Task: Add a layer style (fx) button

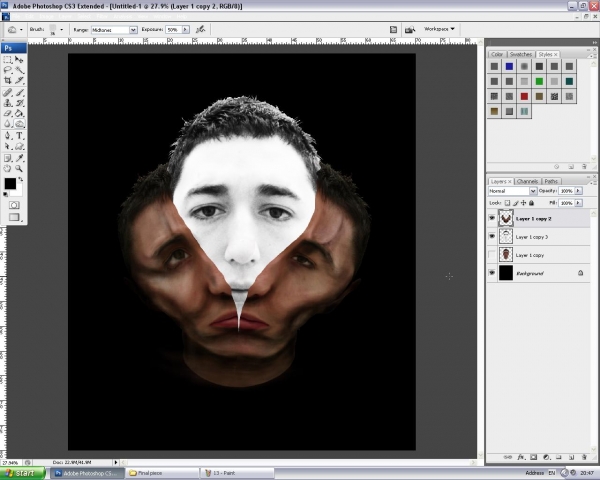Action: click(521, 457)
